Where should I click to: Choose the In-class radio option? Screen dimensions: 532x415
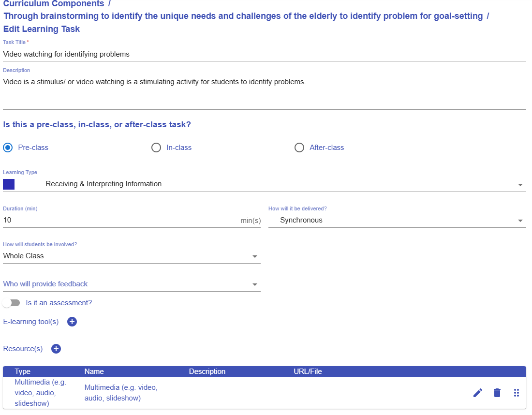(x=156, y=148)
